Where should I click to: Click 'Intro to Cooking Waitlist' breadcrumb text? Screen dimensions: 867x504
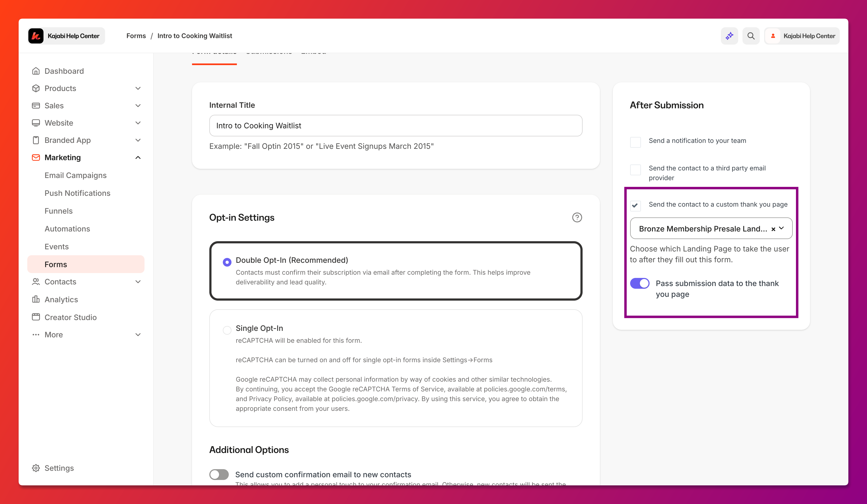tap(195, 36)
